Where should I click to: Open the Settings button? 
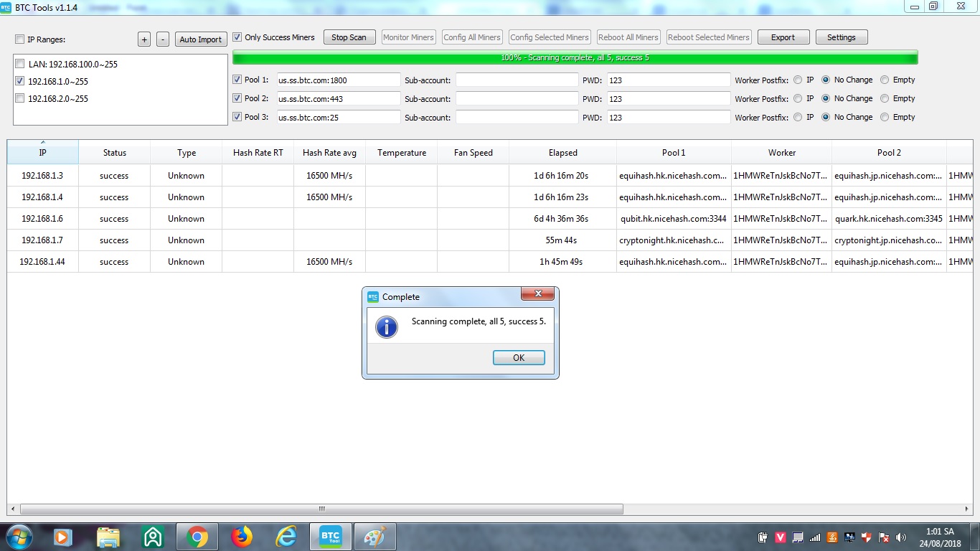point(841,37)
